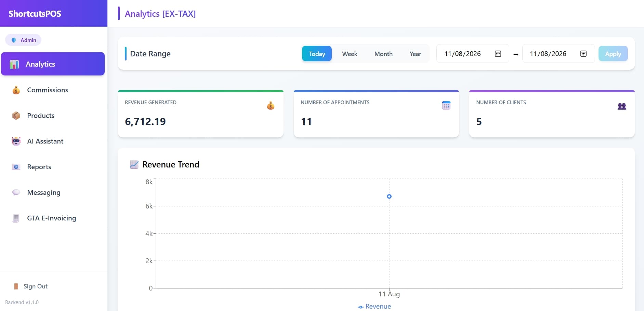This screenshot has height=311, width=644.
Task: Click the Products box icon
Action: 16,116
